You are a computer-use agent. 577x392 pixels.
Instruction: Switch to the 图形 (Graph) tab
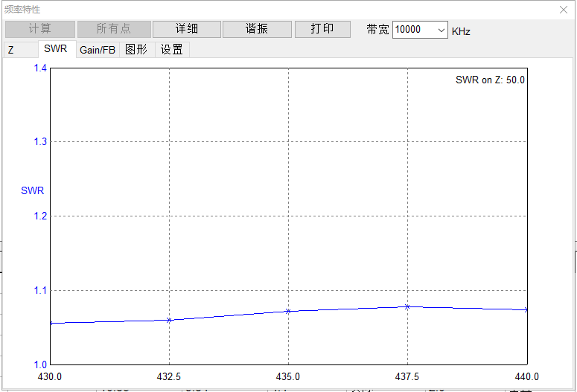point(136,50)
